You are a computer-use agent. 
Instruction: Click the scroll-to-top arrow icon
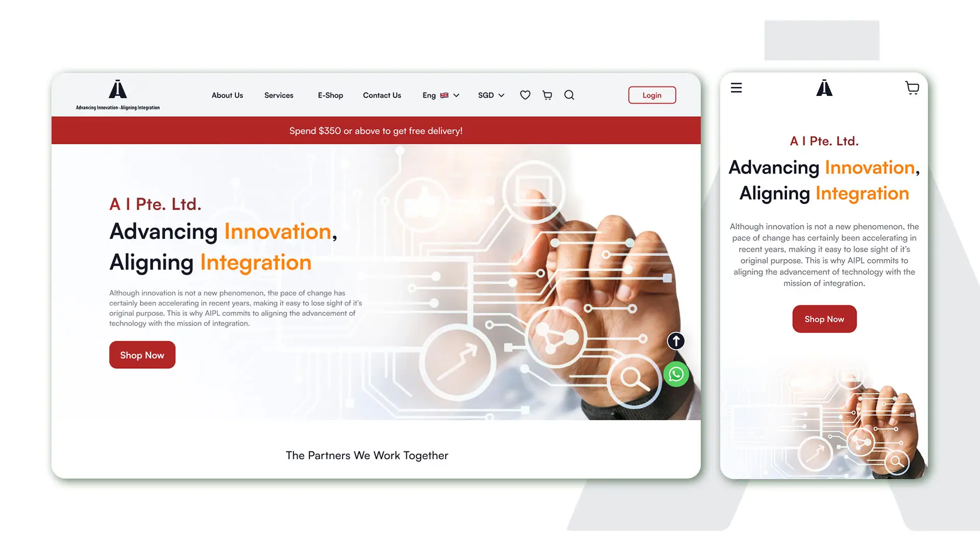[x=675, y=340]
